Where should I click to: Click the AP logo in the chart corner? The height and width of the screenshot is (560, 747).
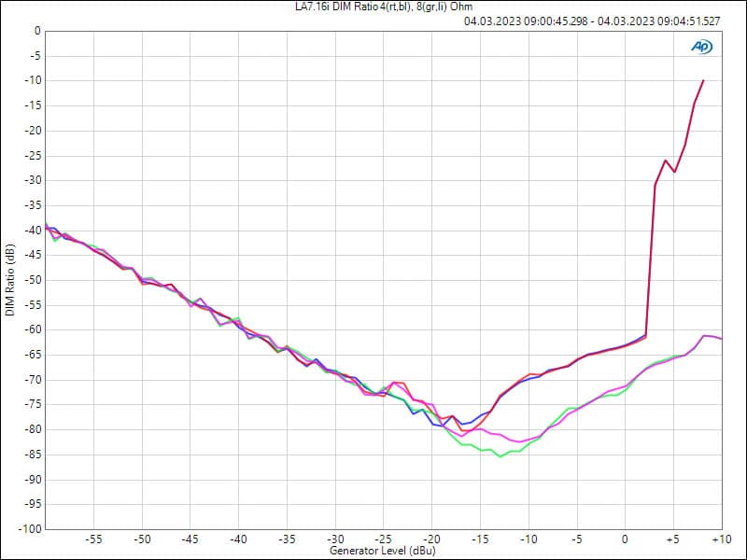[701, 46]
